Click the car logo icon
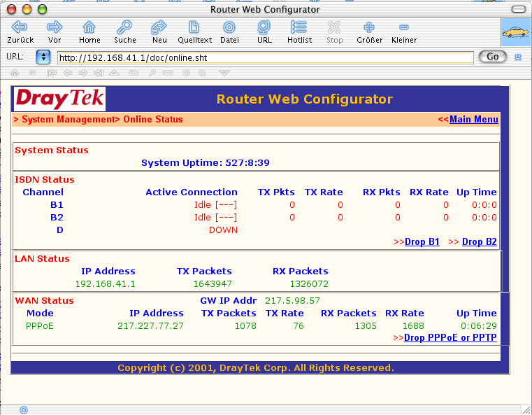The image size is (532, 415). click(516, 32)
